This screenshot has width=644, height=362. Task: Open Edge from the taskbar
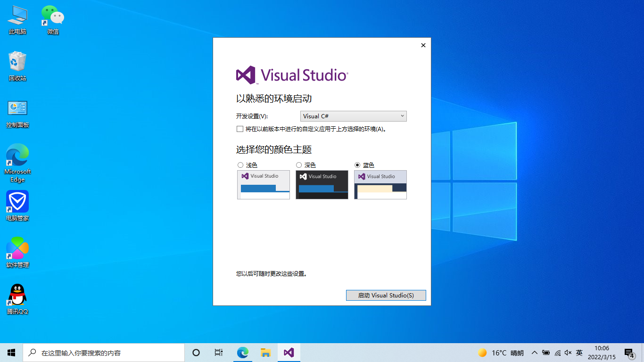click(242, 353)
